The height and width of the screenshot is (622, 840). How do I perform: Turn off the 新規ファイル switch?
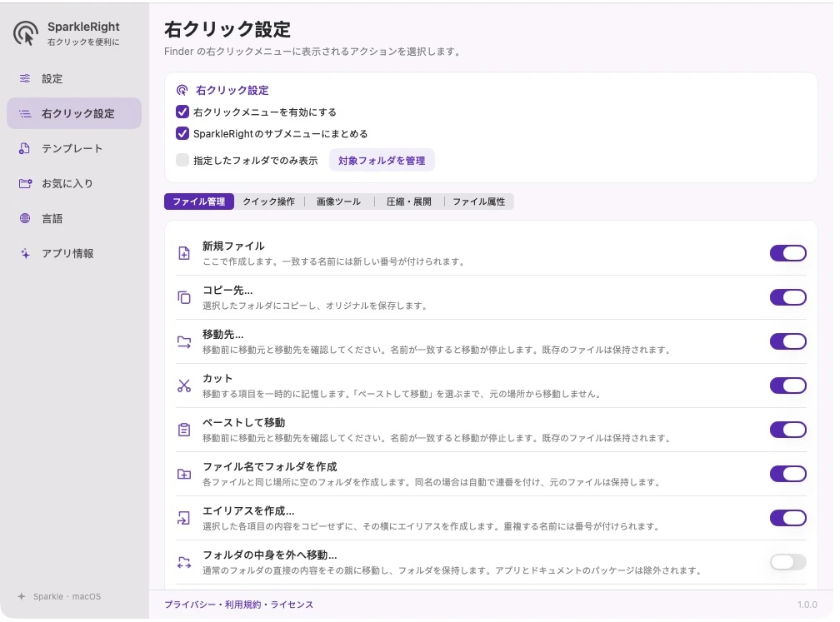click(788, 253)
